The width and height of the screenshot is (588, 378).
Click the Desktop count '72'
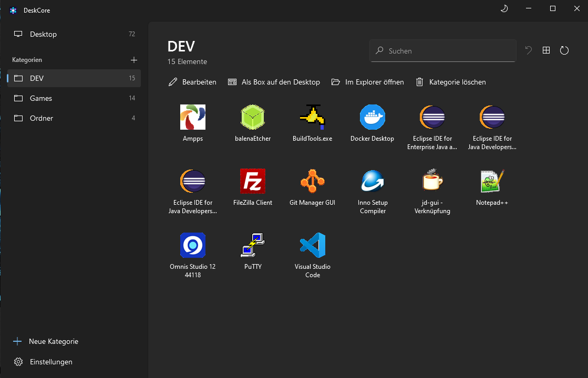[131, 34]
